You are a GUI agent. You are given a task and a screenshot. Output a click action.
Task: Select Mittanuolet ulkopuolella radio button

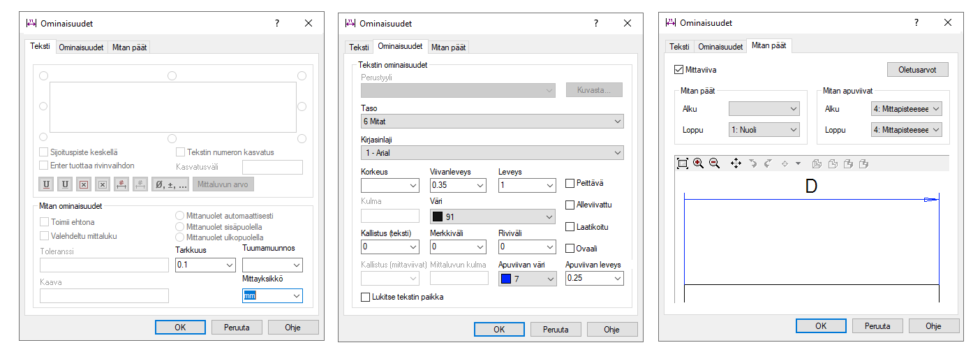pos(180,237)
